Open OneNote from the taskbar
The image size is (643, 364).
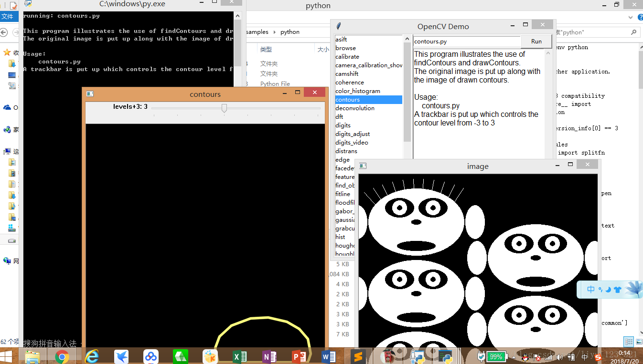269,356
